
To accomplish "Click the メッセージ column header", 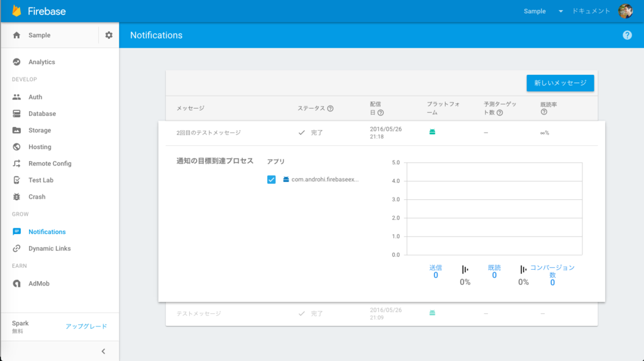I will (191, 108).
